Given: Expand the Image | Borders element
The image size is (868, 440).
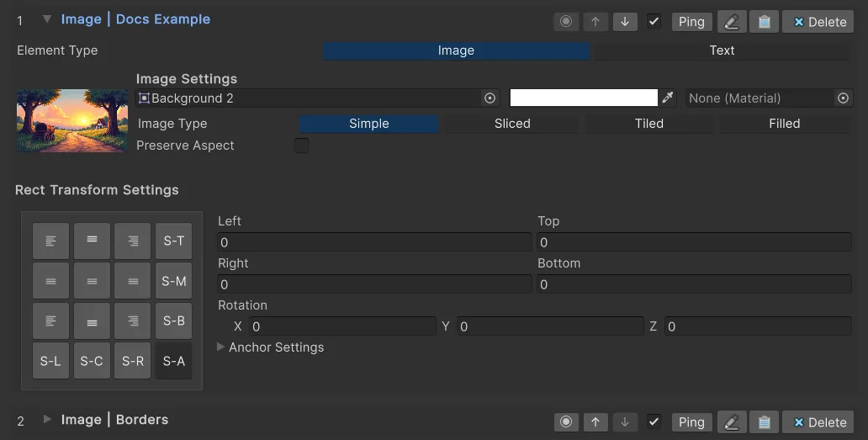Looking at the screenshot, I should 47,420.
